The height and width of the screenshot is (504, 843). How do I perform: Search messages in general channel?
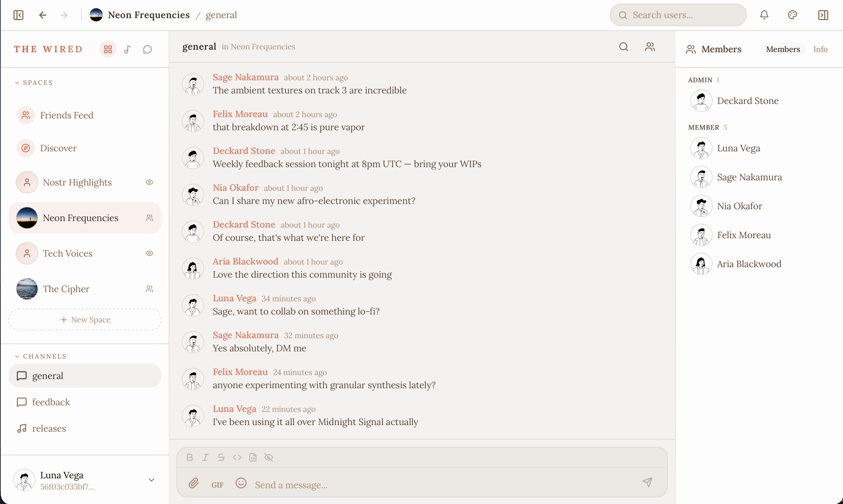pos(623,47)
